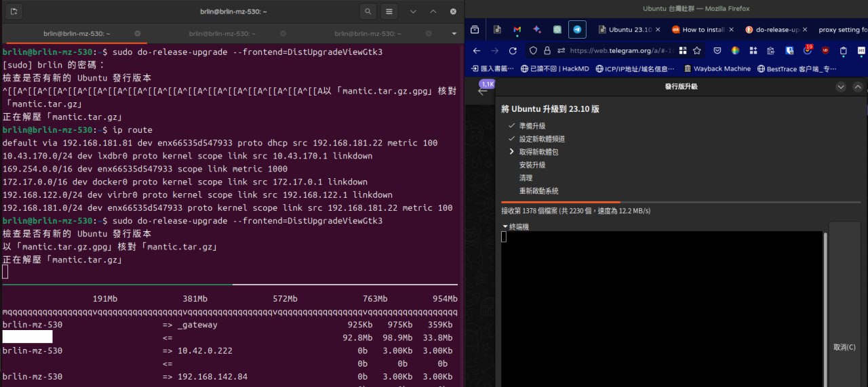Click inside the black upgrade terminal area
868x387 pixels.
(662, 309)
